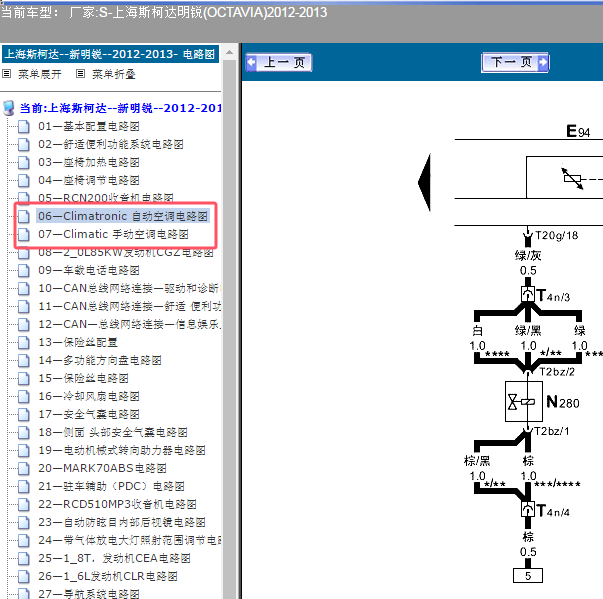
Task: Open 03—座椅加热电路图
Action: 88,162
